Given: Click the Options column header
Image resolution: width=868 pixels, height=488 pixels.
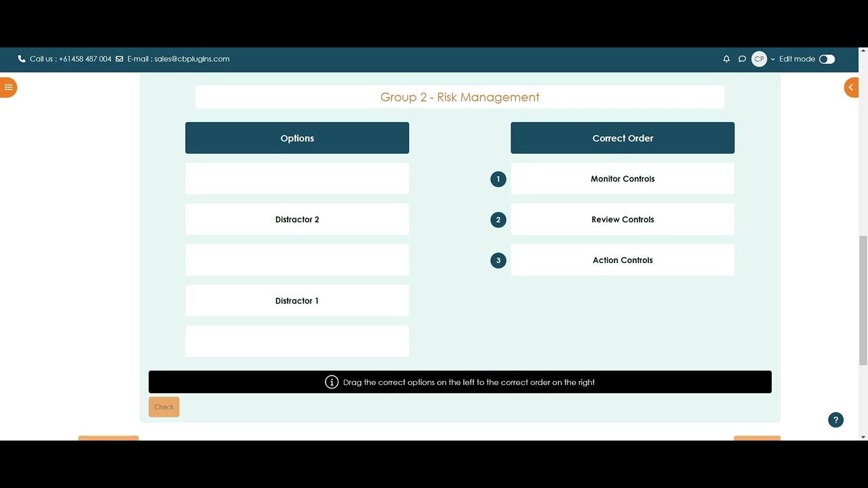Looking at the screenshot, I should [x=297, y=138].
